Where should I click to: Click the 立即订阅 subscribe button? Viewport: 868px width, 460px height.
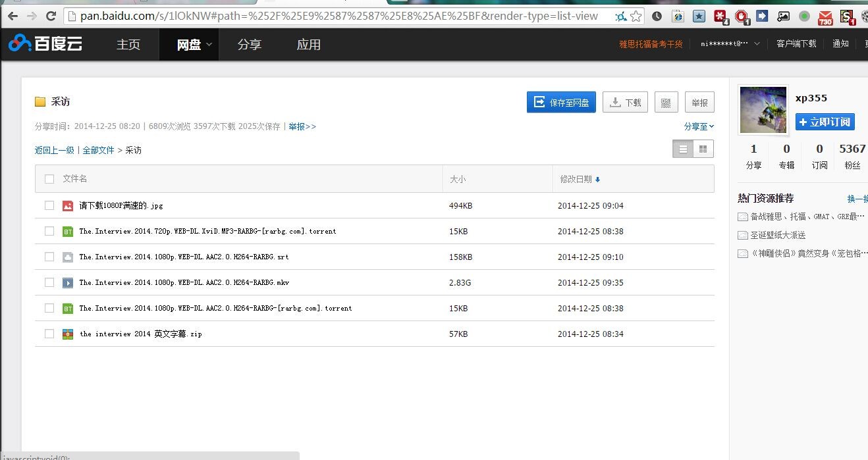point(825,122)
